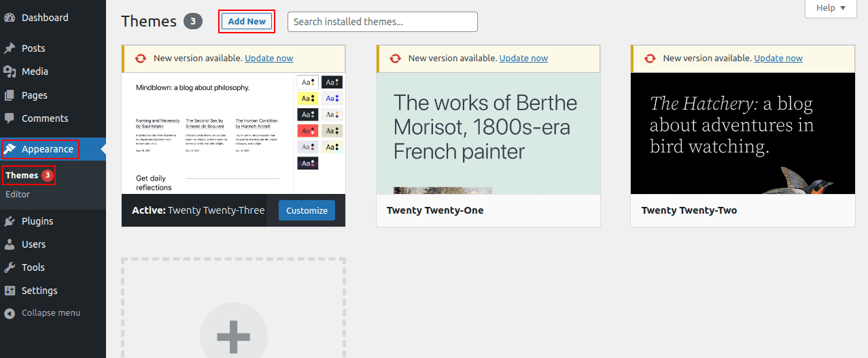Open Users via the person icon

10,244
